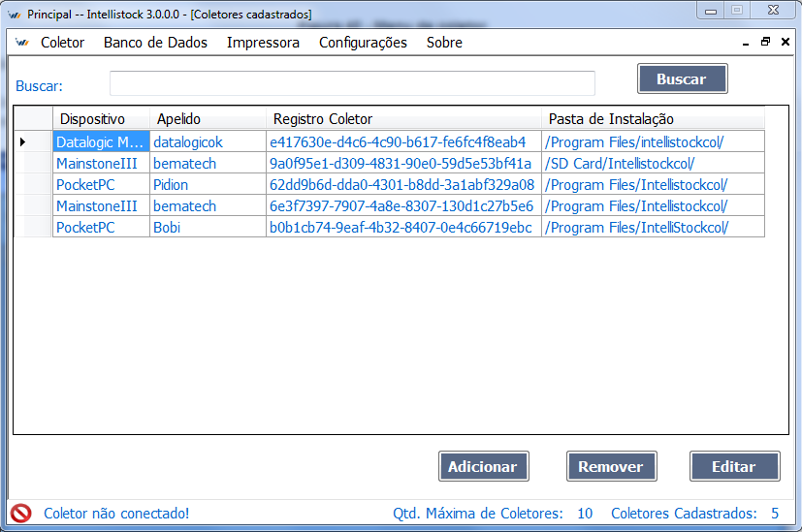Select the Datalogic M... device cell
Screen dimensions: 802x532
click(x=101, y=141)
